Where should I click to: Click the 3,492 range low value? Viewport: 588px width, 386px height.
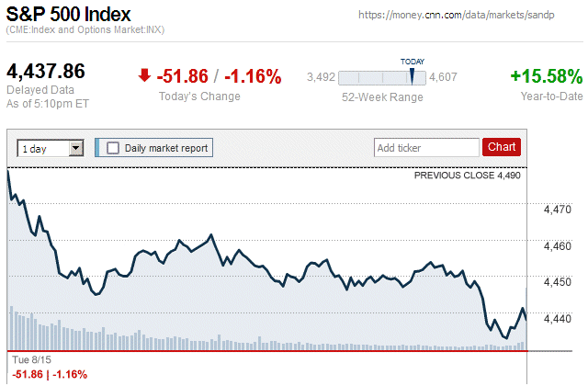pos(321,78)
